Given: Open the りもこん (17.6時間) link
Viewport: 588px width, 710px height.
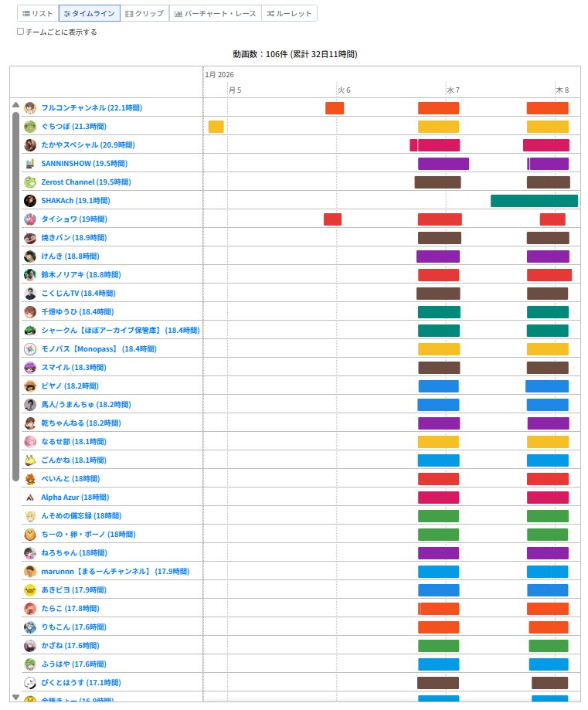Looking at the screenshot, I should click(x=74, y=627).
